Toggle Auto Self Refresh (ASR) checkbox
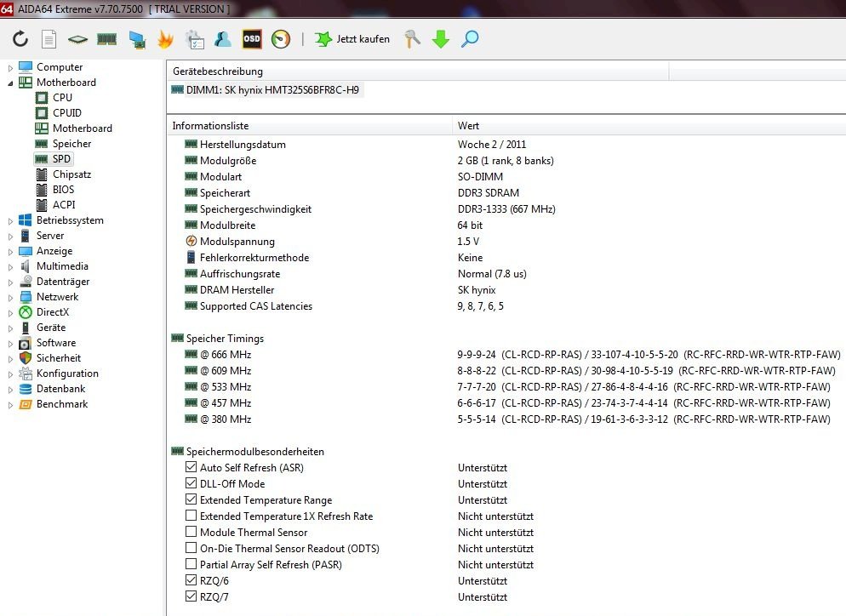This screenshot has height=616, width=846. [191, 468]
